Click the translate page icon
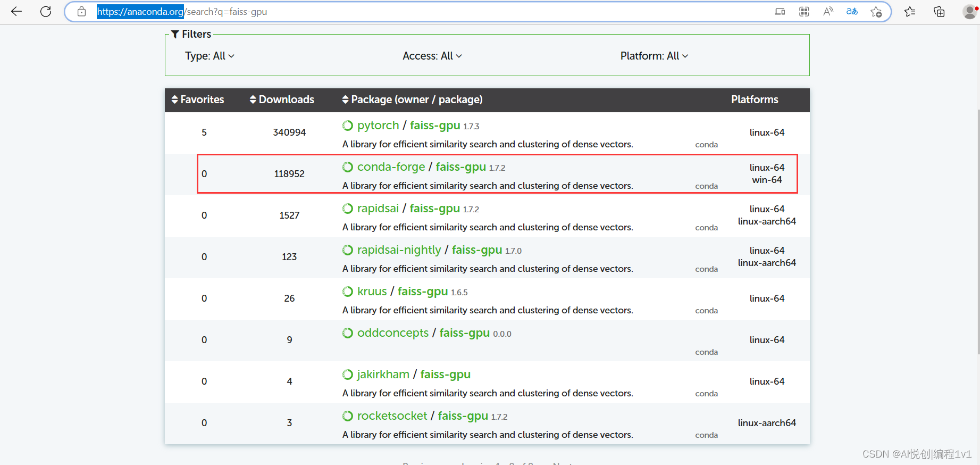The height and width of the screenshot is (465, 980). (852, 11)
